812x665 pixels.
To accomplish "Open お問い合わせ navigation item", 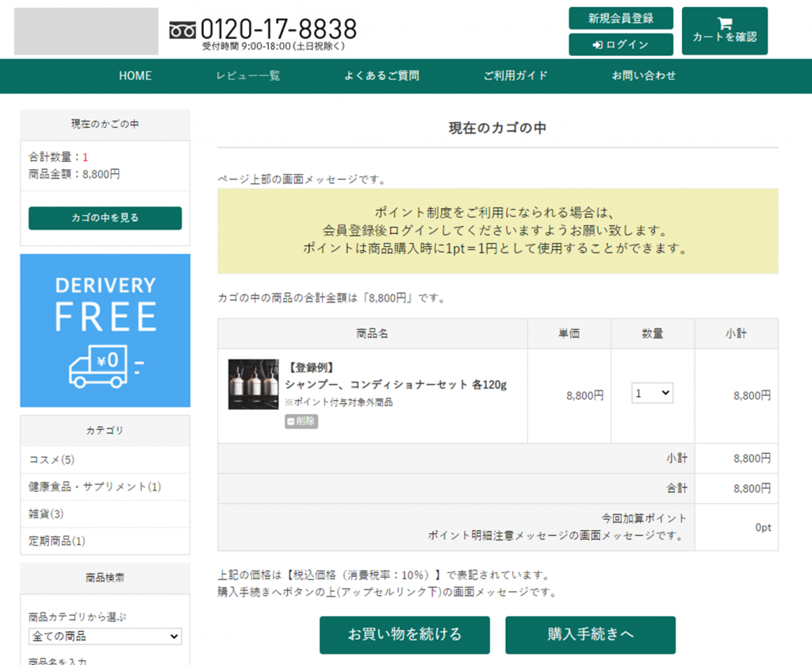I will tap(644, 76).
